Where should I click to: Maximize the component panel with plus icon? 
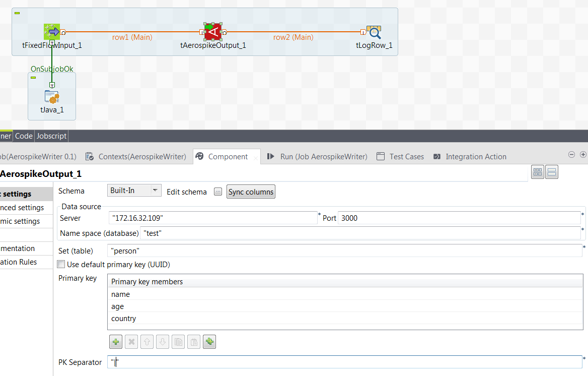click(583, 154)
